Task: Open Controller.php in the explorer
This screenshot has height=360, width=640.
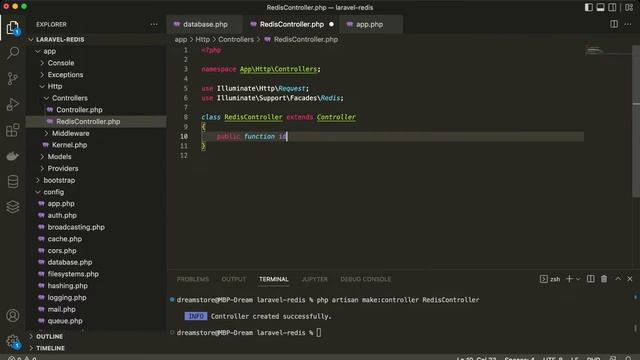Action: (96, 110)
